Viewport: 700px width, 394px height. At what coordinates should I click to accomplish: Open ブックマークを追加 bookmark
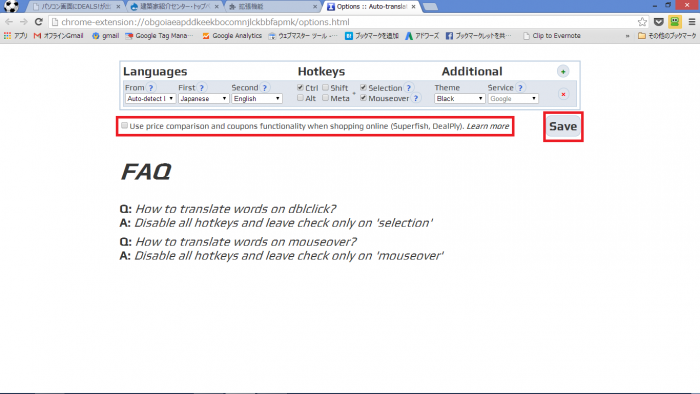point(372,36)
